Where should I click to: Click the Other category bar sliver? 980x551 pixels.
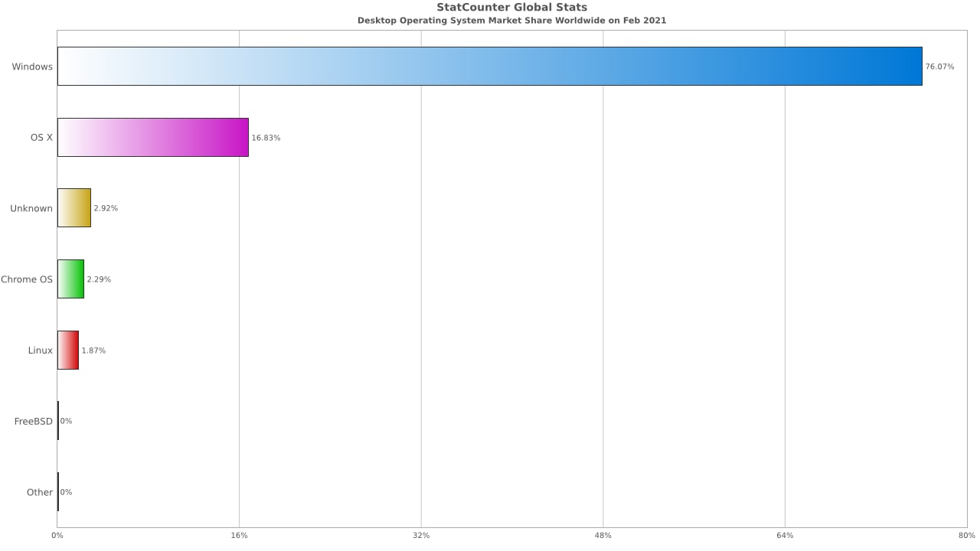pyautogui.click(x=58, y=492)
